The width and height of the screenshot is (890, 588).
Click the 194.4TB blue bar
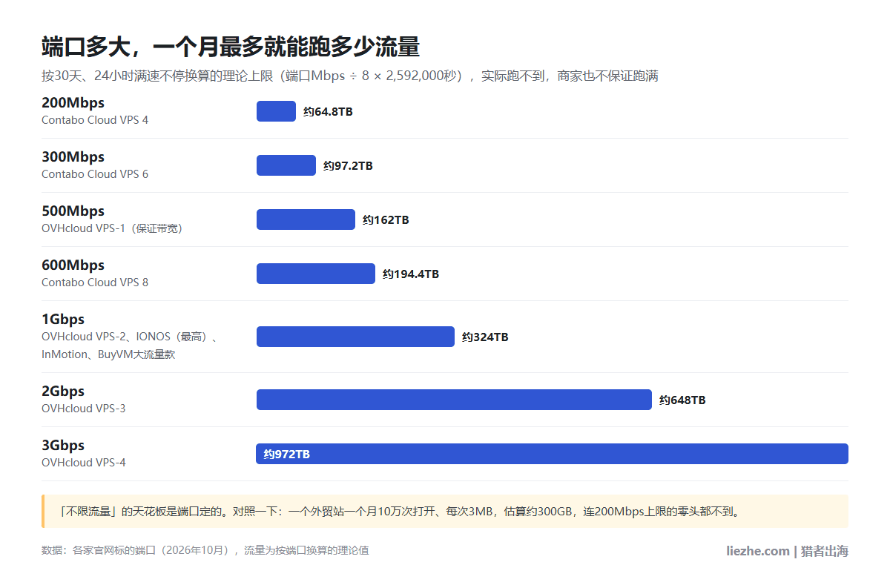pyautogui.click(x=316, y=274)
